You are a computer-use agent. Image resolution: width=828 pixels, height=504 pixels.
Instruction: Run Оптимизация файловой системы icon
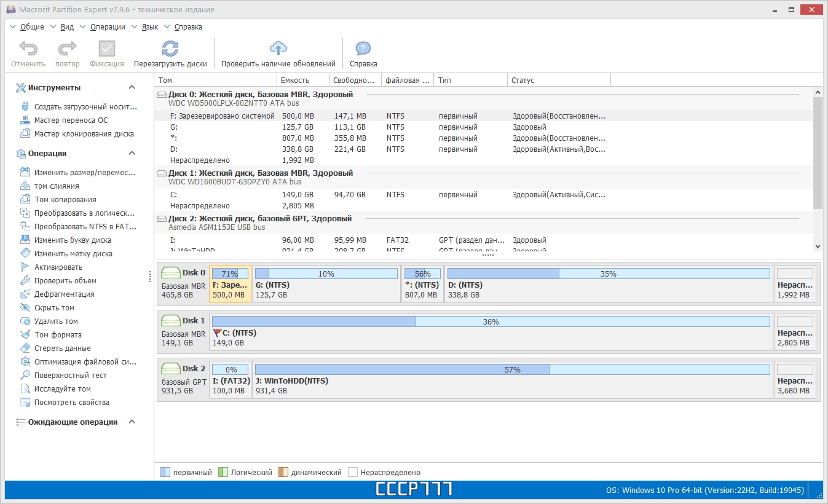coord(25,361)
